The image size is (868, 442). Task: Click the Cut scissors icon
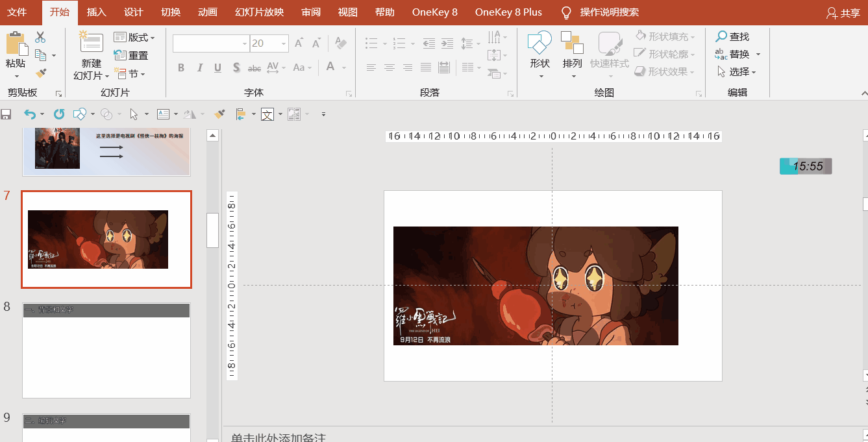coord(40,38)
